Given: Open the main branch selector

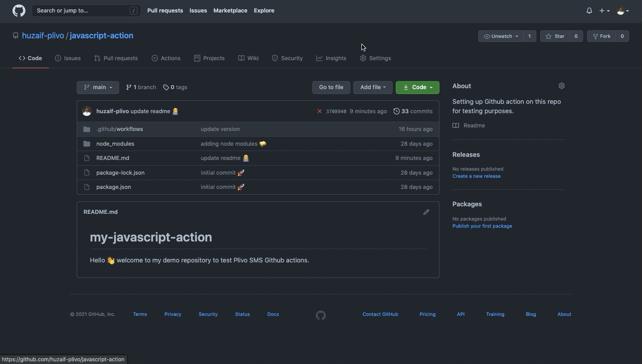Looking at the screenshot, I should (98, 87).
